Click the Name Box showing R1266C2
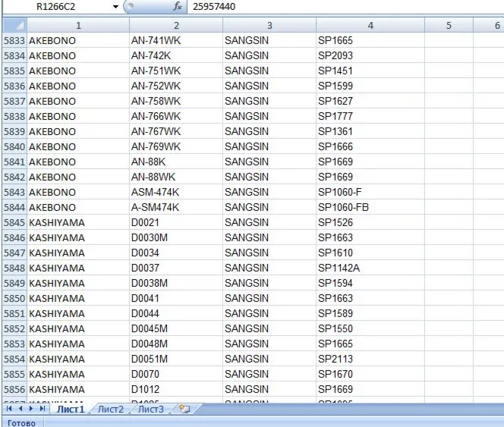Screen dimensions: 504x427 55,7
